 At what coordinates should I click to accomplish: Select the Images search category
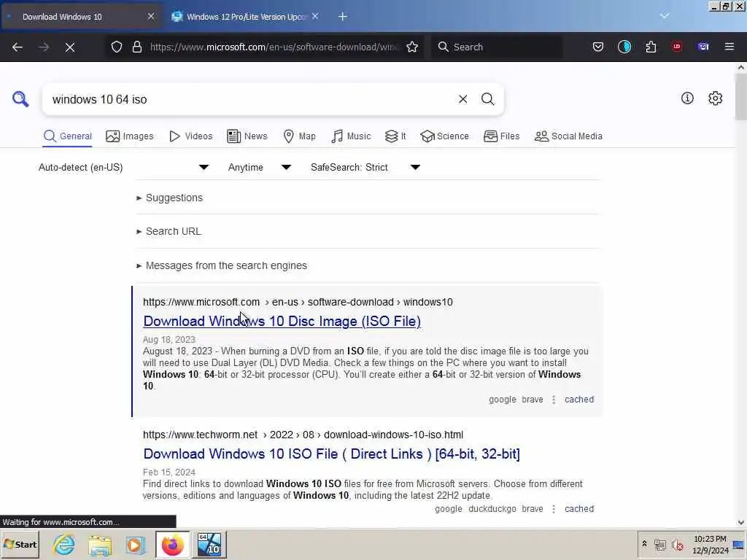click(130, 136)
